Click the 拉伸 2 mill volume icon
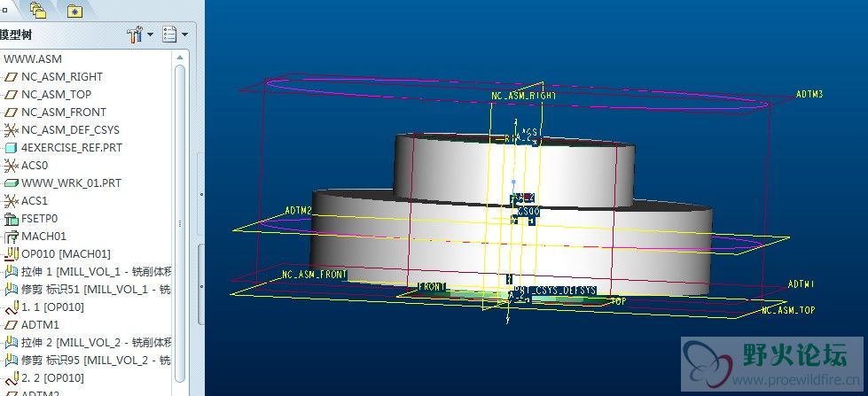Viewport: 868px width, 396px height. (x=11, y=342)
